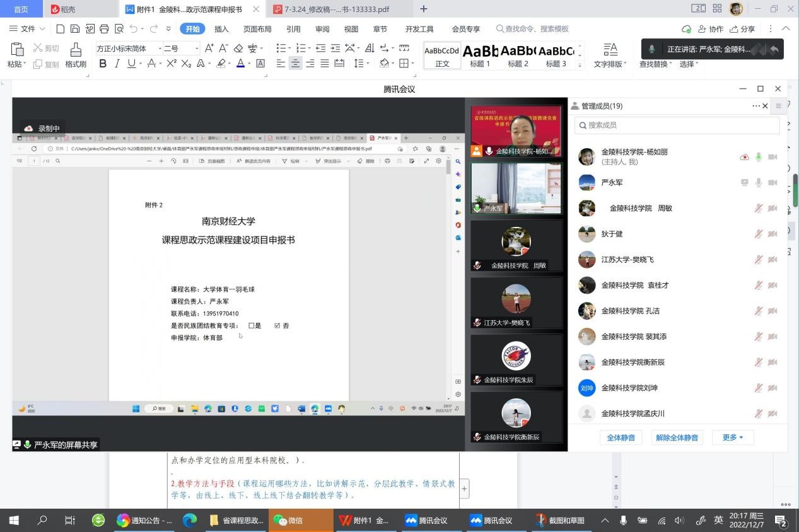Toggle microphone for 周敏 in member list
Viewport: 799px width, 532px height.
pyautogui.click(x=759, y=208)
